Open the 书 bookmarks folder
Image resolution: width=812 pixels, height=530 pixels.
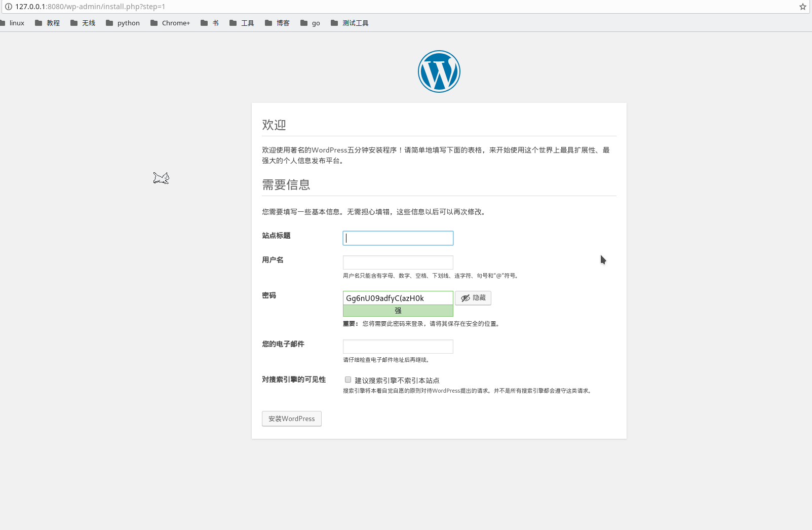coord(210,23)
